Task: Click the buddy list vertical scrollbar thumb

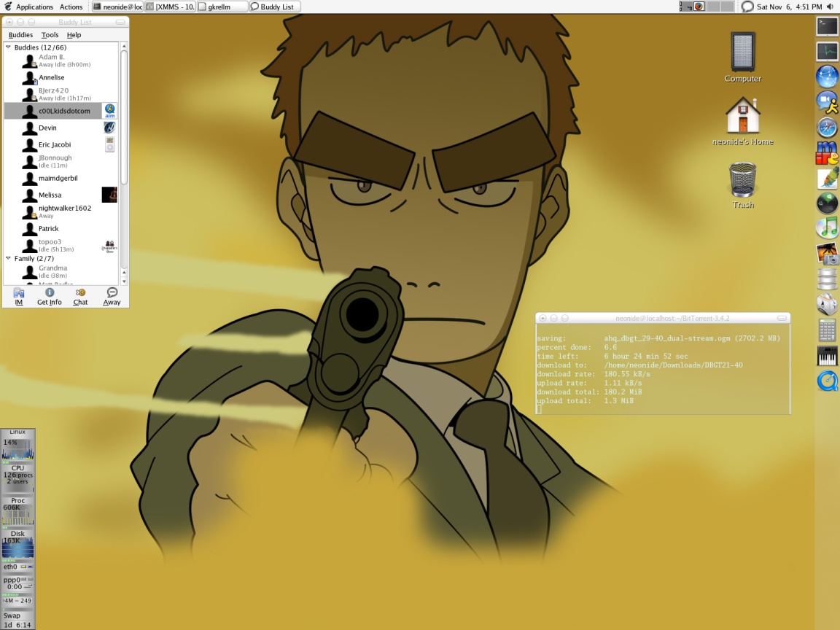Action: pyautogui.click(x=124, y=117)
